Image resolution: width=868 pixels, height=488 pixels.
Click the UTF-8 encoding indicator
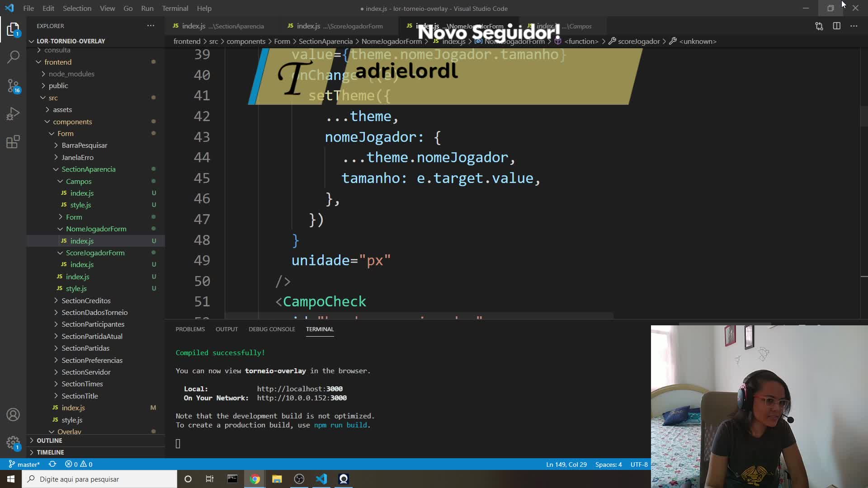click(x=639, y=464)
